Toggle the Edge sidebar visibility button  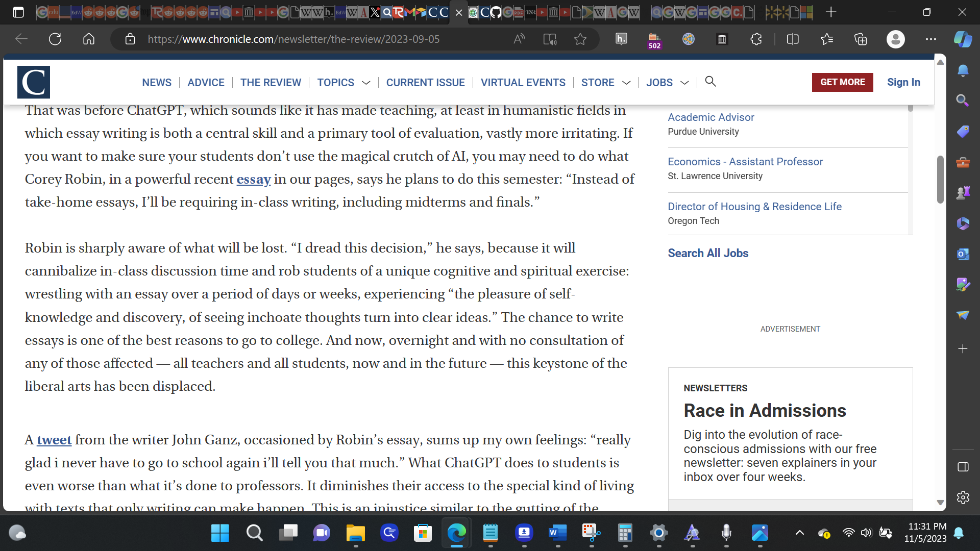pyautogui.click(x=963, y=467)
